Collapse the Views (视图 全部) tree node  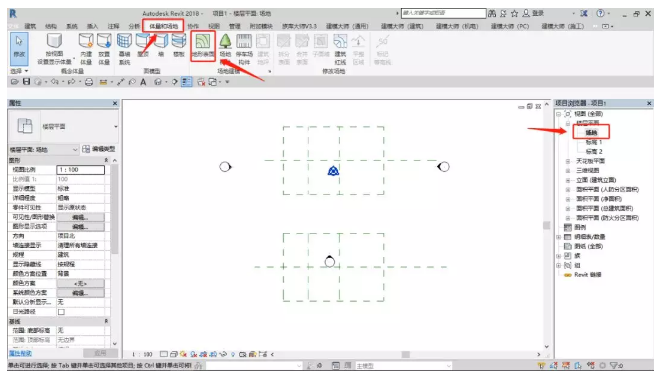[x=559, y=114]
